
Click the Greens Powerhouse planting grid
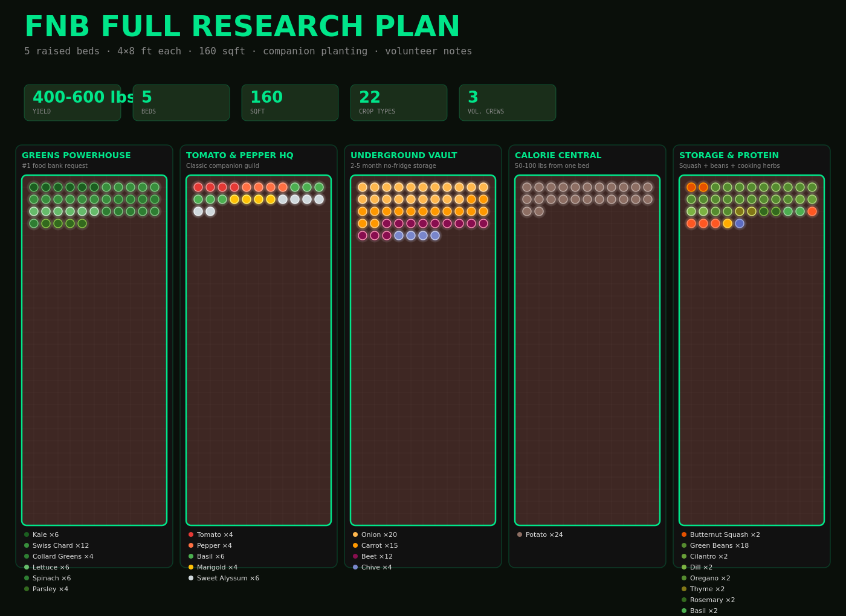[94, 350]
